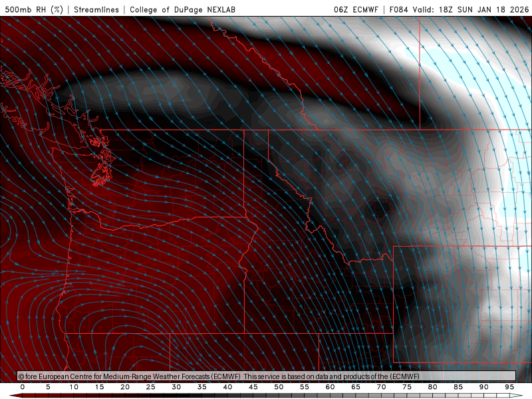This screenshot has width=532, height=399.
Task: Click the "25" label on the RH scale
Action: tap(151, 387)
